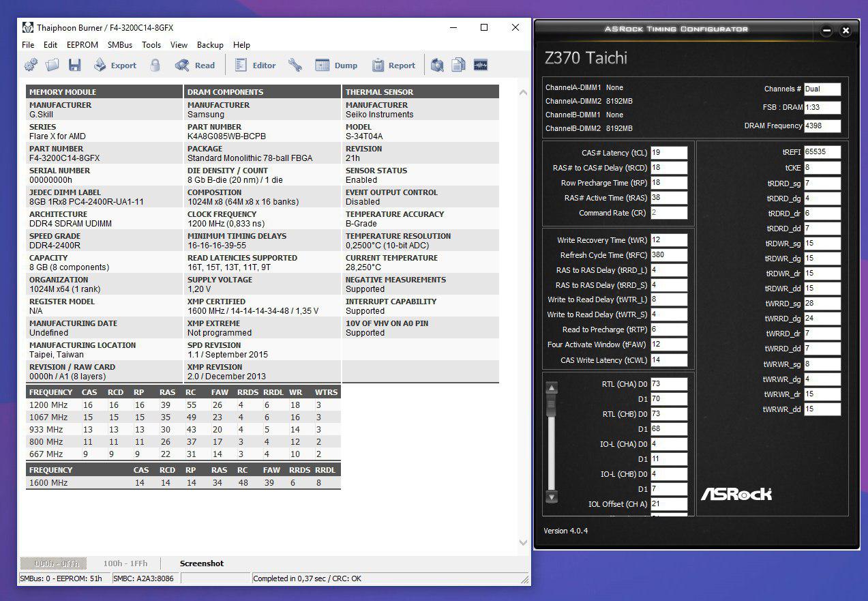Click the padlock toolbar icon

click(x=155, y=65)
